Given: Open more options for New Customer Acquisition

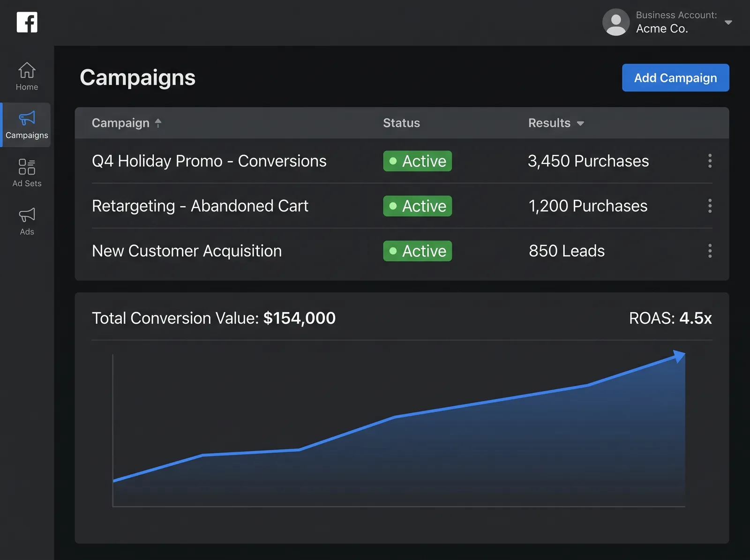Looking at the screenshot, I should coord(710,251).
